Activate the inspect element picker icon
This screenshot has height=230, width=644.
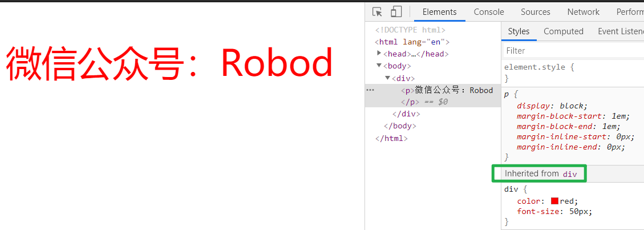tap(377, 12)
